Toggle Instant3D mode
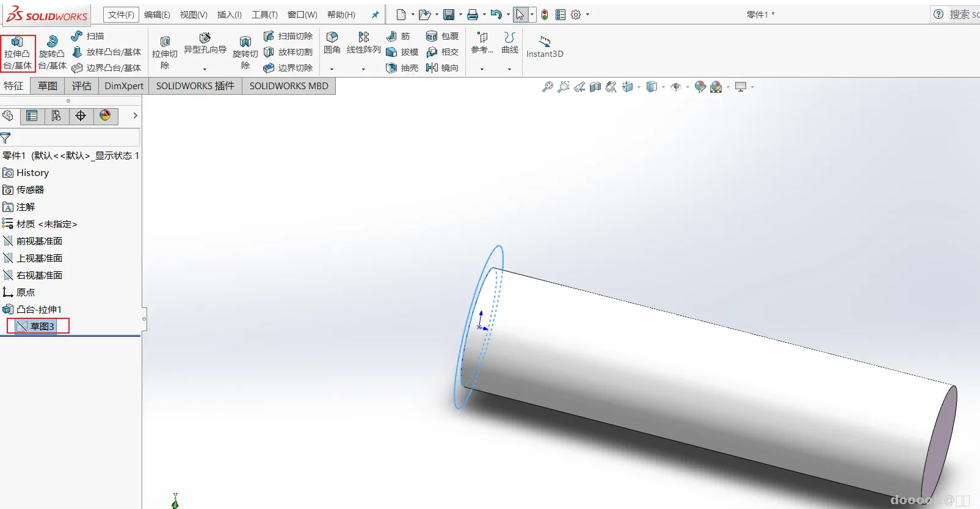The image size is (980, 509). [545, 46]
